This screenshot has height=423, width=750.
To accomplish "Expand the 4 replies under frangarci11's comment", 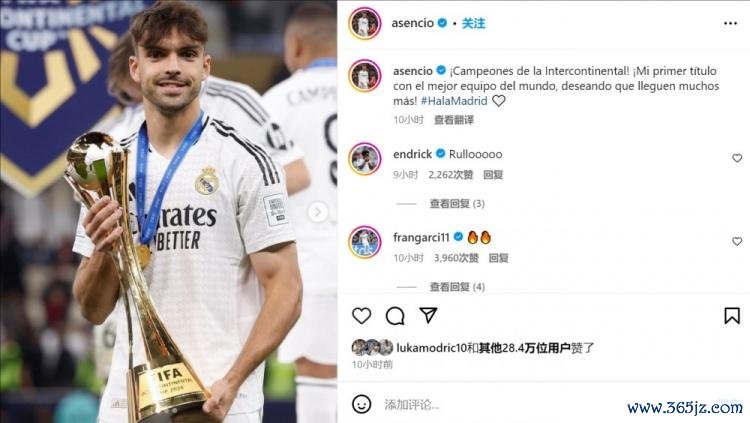I will (457, 287).
